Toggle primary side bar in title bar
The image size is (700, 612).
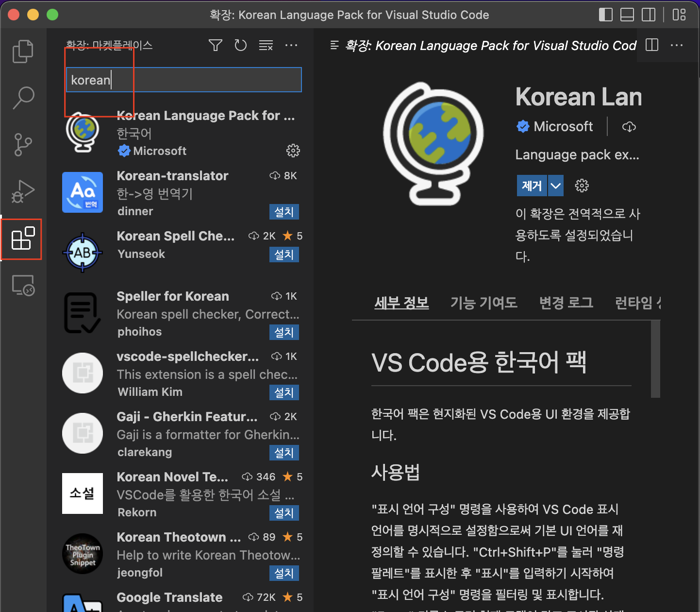(x=606, y=15)
